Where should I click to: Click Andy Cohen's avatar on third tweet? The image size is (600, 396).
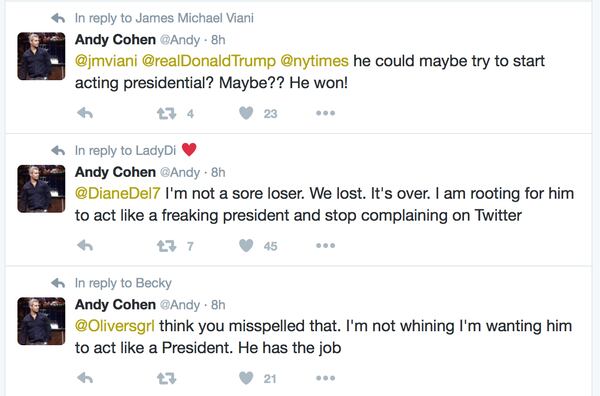point(41,321)
